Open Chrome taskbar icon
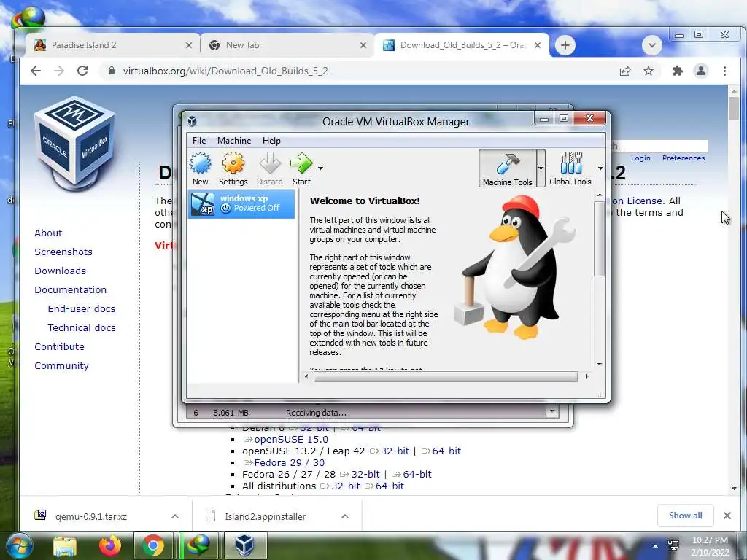The width and height of the screenshot is (747, 560). coord(153,545)
